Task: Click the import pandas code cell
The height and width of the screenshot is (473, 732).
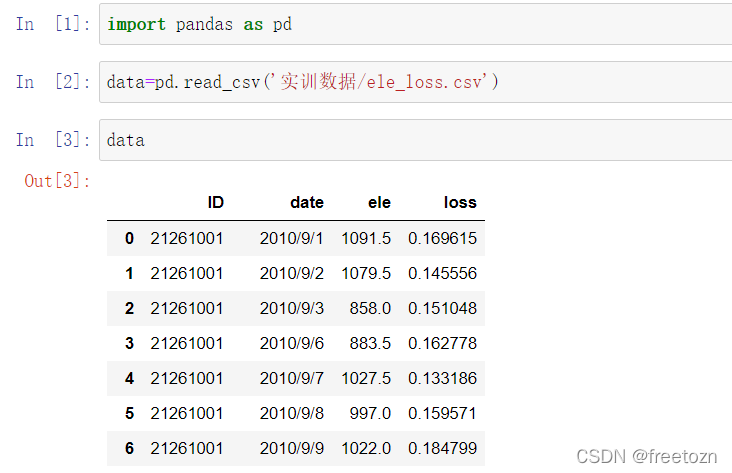Action: (415, 24)
